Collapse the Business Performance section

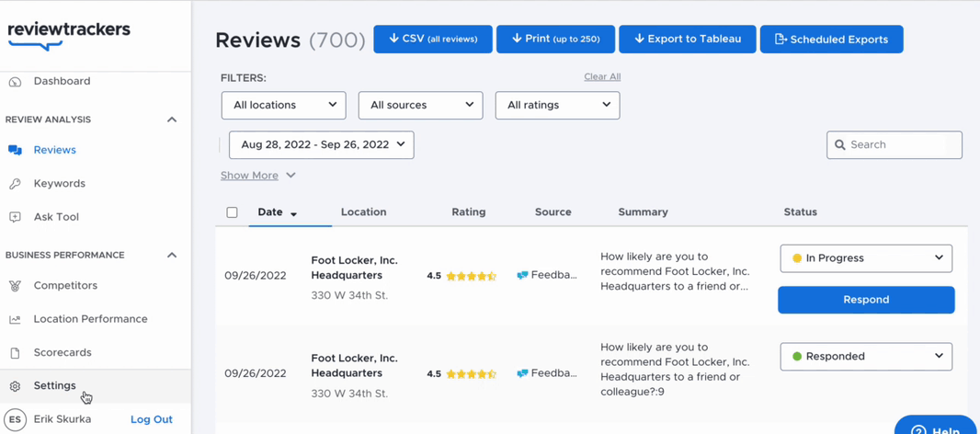pyautogui.click(x=172, y=255)
